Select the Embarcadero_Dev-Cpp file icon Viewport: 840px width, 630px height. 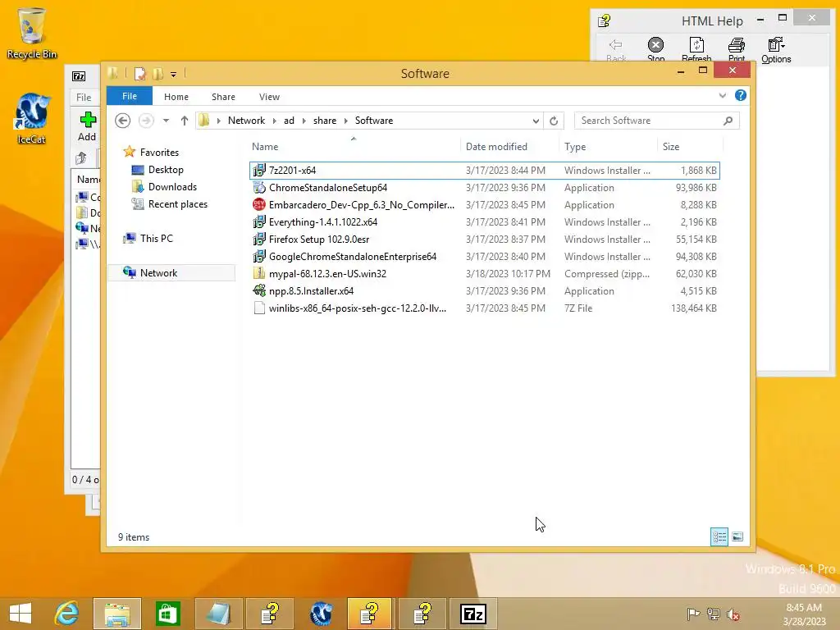[259, 204]
